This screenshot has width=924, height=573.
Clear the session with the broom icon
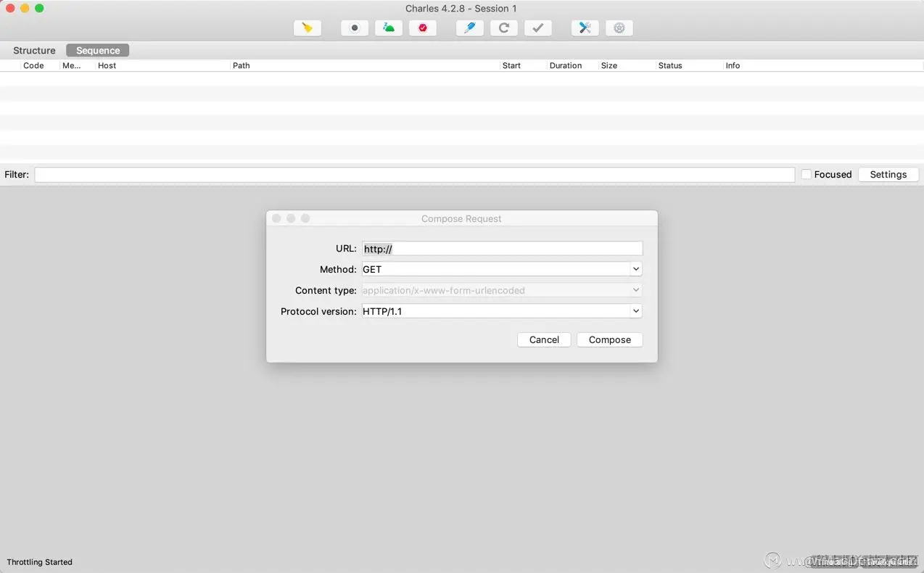308,28
